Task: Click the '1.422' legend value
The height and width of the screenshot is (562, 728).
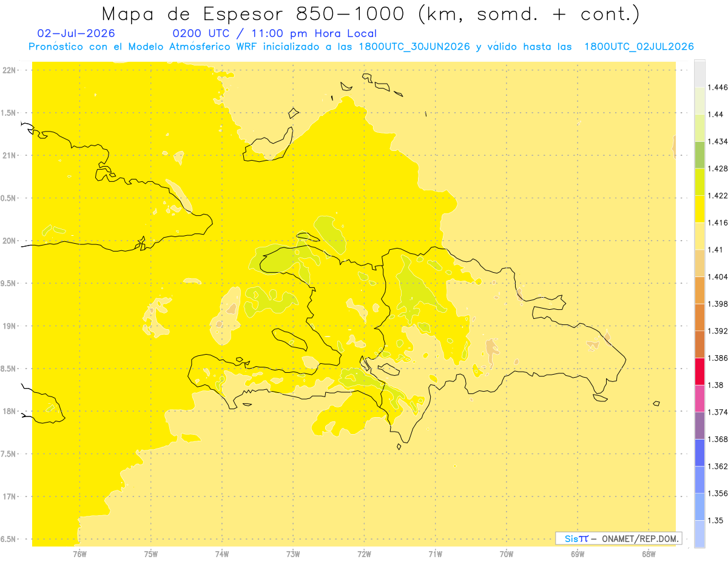Action: (x=718, y=196)
